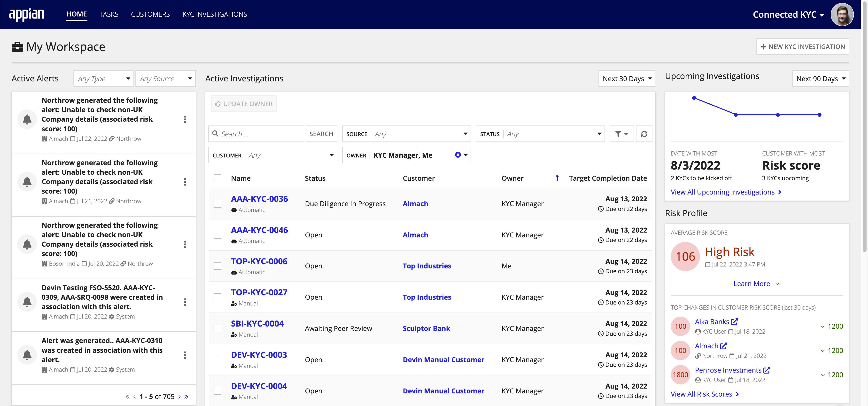Clear the Owner filter with the x icon
Image resolution: width=868 pixels, height=406 pixels.
[x=457, y=155]
